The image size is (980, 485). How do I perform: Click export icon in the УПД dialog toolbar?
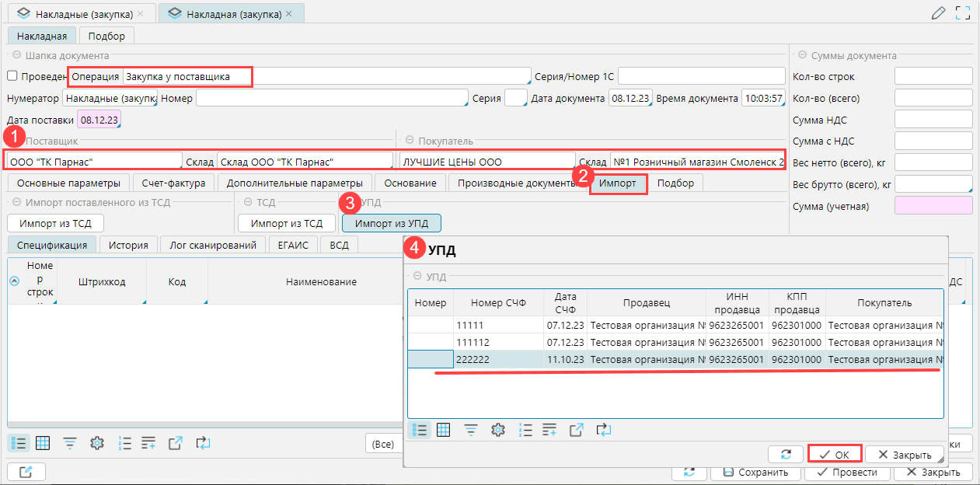[x=577, y=430]
